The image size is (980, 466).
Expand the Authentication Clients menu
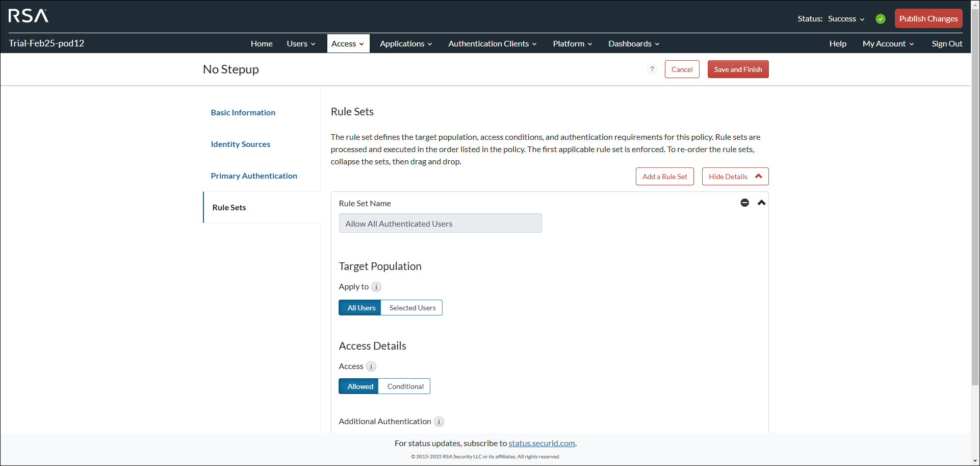(492, 44)
